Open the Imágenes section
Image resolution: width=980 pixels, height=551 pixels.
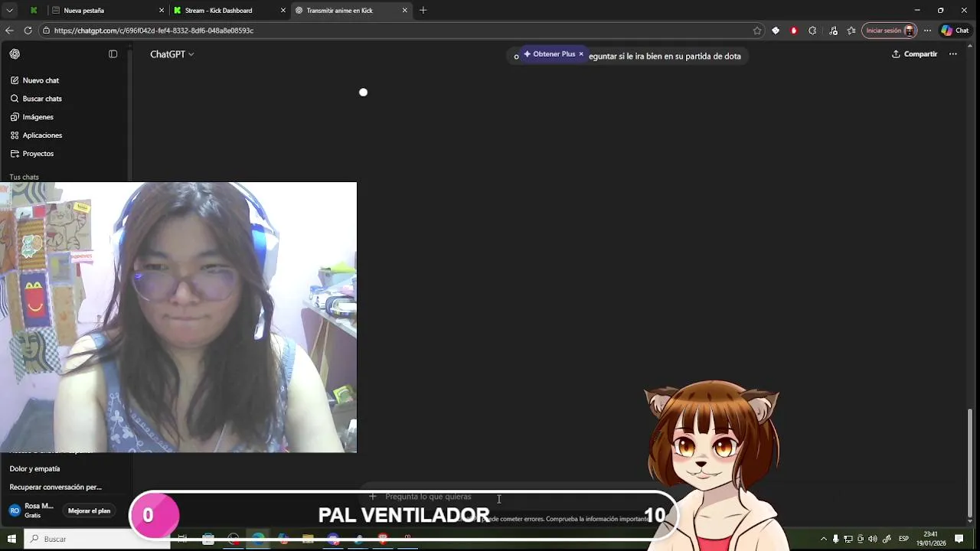pyautogui.click(x=38, y=117)
